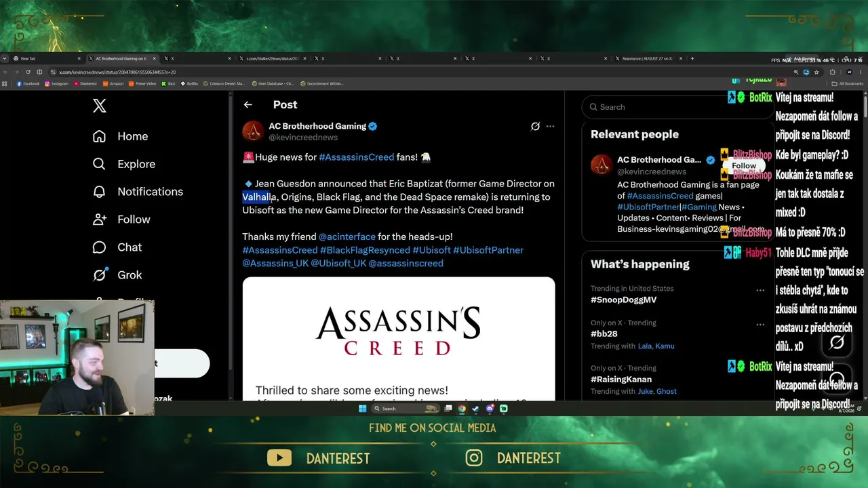The width and height of the screenshot is (868, 488).
Task: Open Explore in the X sidebar
Action: point(123,164)
